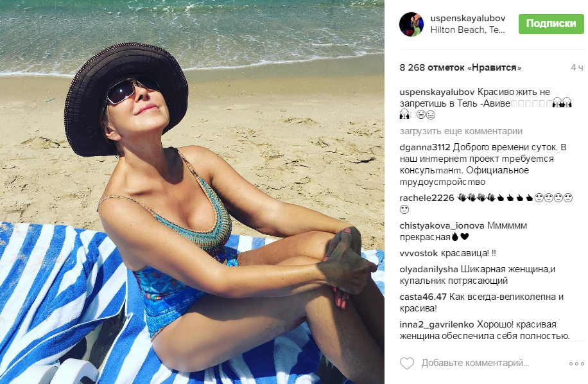
Task: Click the heart like icon
Action: pyautogui.click(x=406, y=363)
